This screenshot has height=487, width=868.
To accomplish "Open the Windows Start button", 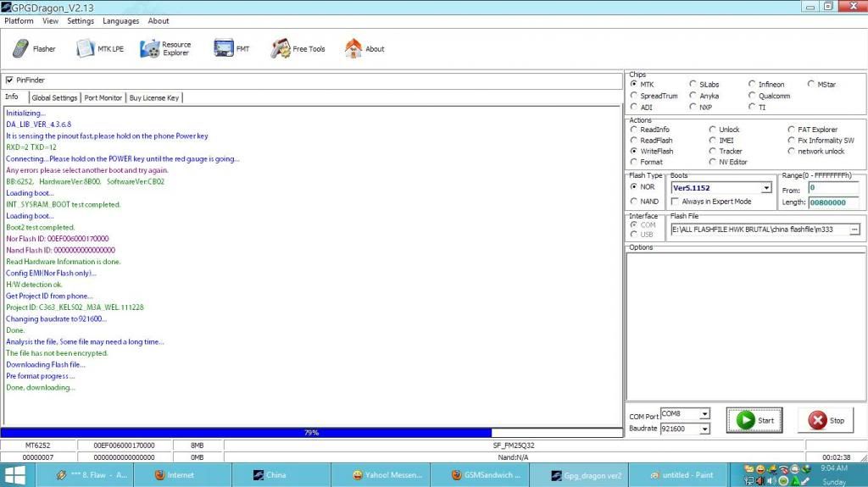I will 16,474.
